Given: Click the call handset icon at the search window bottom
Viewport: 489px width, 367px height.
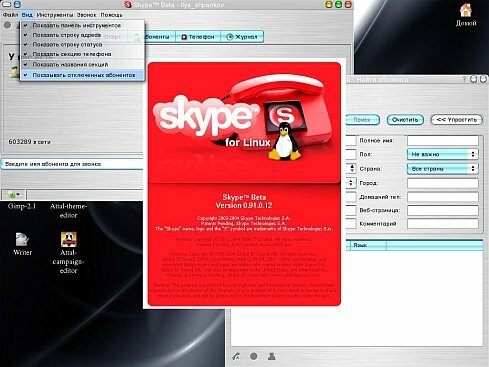Looking at the screenshot, I should [x=236, y=356].
